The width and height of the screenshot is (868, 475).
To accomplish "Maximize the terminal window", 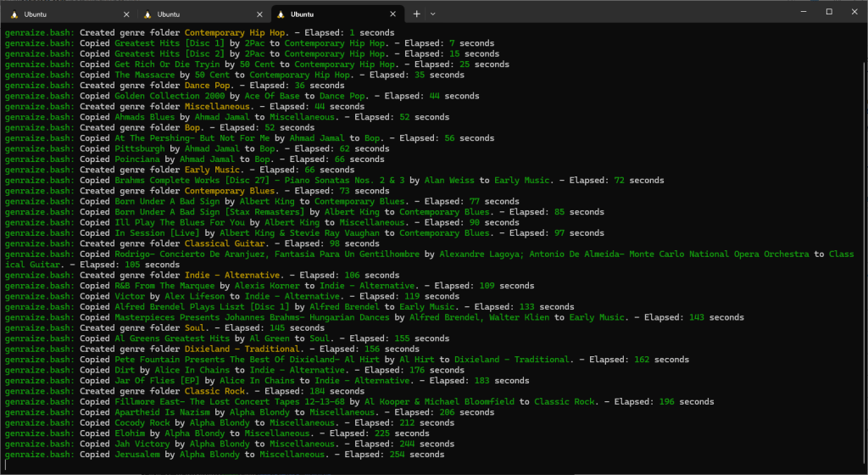I will 828,12.
